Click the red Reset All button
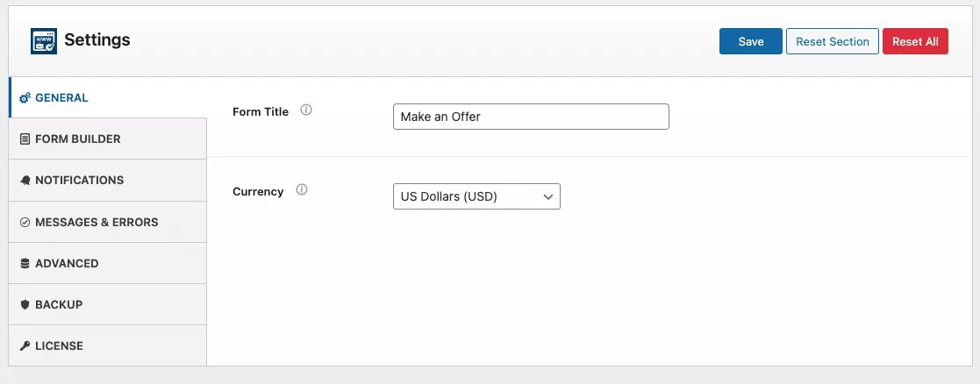This screenshot has height=384, width=980. pyautogui.click(x=915, y=42)
